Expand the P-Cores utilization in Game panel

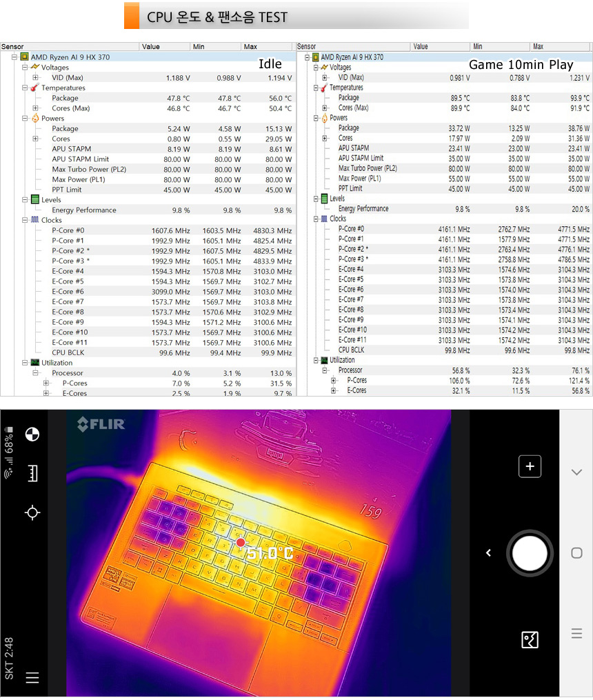[x=334, y=380]
